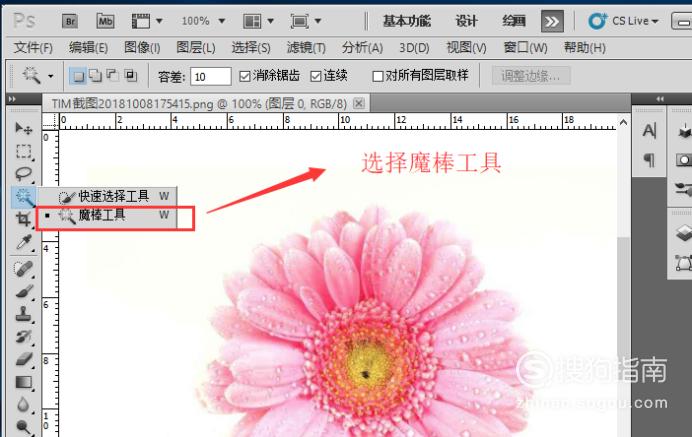The height and width of the screenshot is (437, 692).
Task: Open the 文件(F) menu
Action: 33,47
